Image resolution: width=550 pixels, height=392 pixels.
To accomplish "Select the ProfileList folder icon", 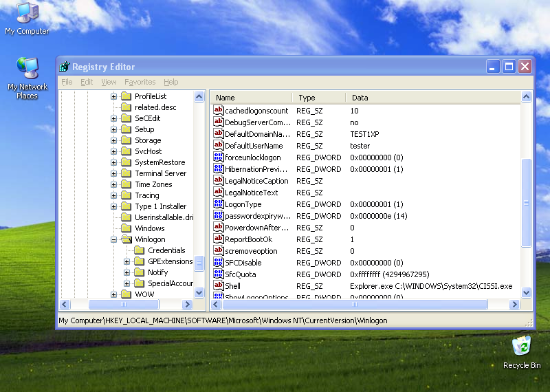I will pyautogui.click(x=126, y=96).
